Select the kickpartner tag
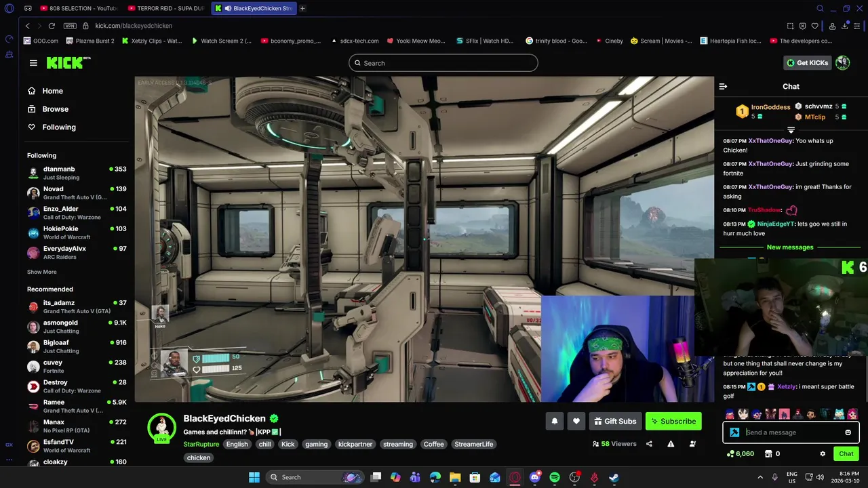This screenshot has height=488, width=868. [x=355, y=445]
